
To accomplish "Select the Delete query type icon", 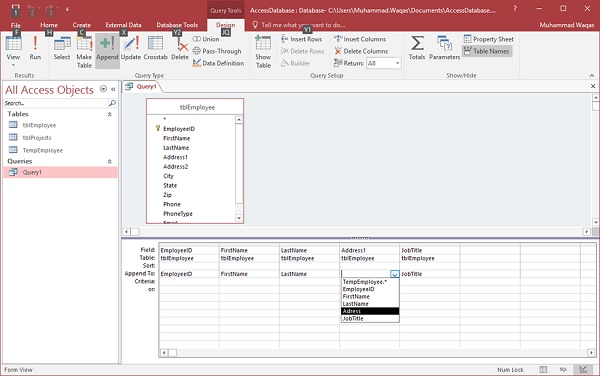I will 180,48.
